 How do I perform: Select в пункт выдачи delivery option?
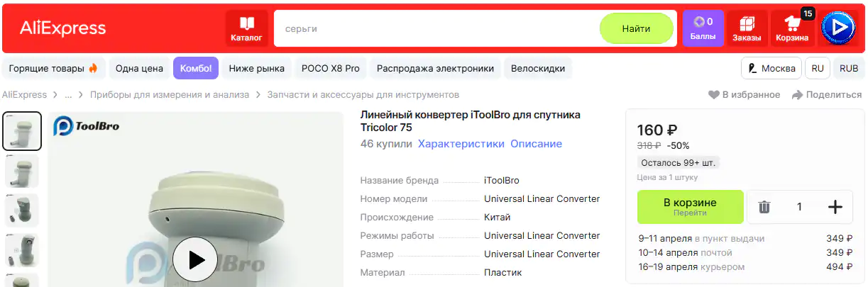[x=745, y=238]
